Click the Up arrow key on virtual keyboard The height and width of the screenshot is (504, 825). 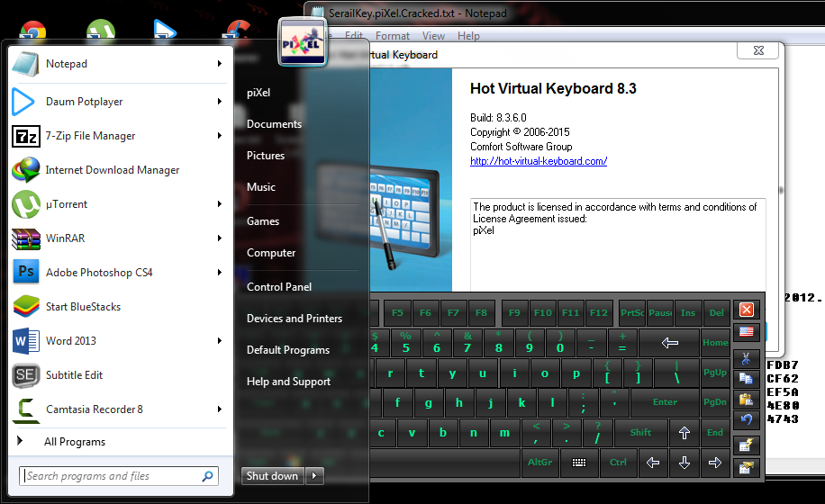[684, 433]
